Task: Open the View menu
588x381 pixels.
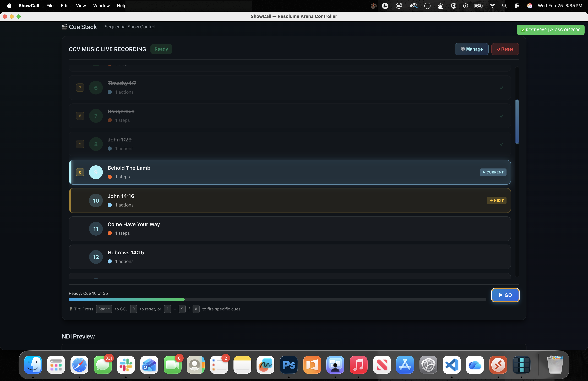Action: click(80, 6)
